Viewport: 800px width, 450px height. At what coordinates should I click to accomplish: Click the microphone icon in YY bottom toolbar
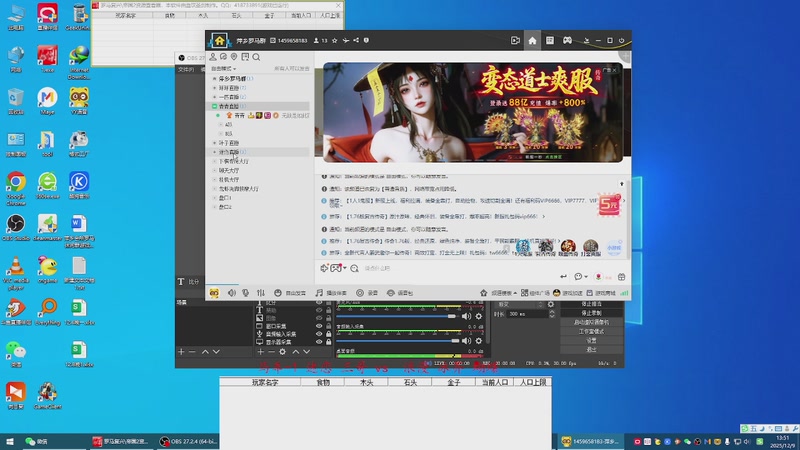click(x=246, y=293)
